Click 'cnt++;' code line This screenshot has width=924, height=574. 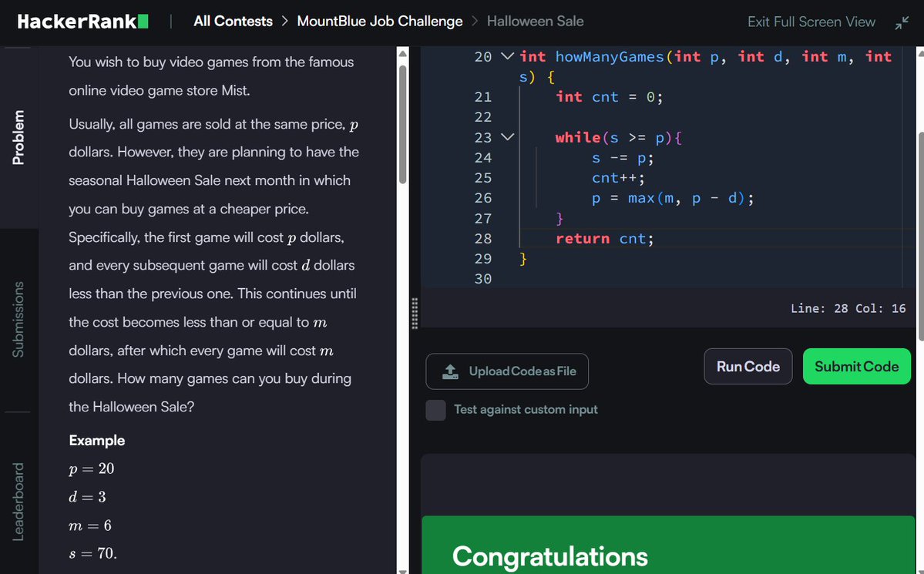tap(618, 178)
